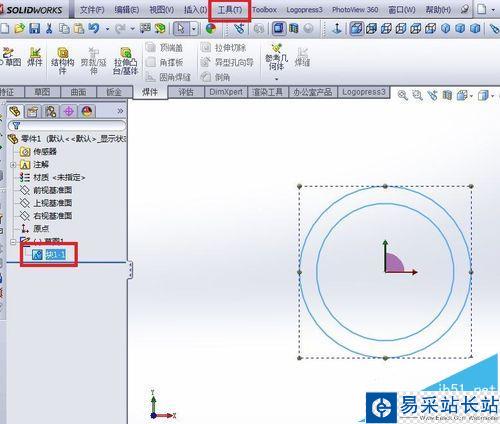Viewport: 500px width, 424px height.
Task: Open the Logopress3 menu
Action: click(x=304, y=10)
